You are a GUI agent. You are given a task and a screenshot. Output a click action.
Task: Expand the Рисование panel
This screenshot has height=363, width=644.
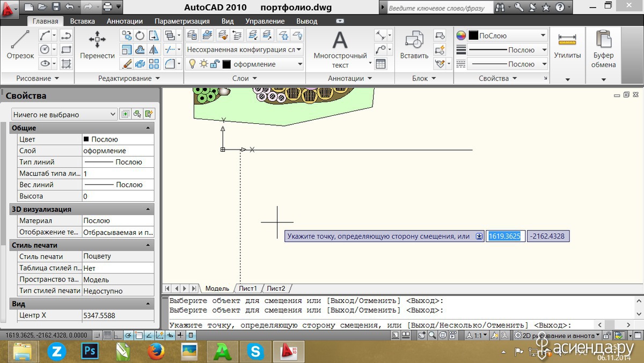click(x=37, y=78)
